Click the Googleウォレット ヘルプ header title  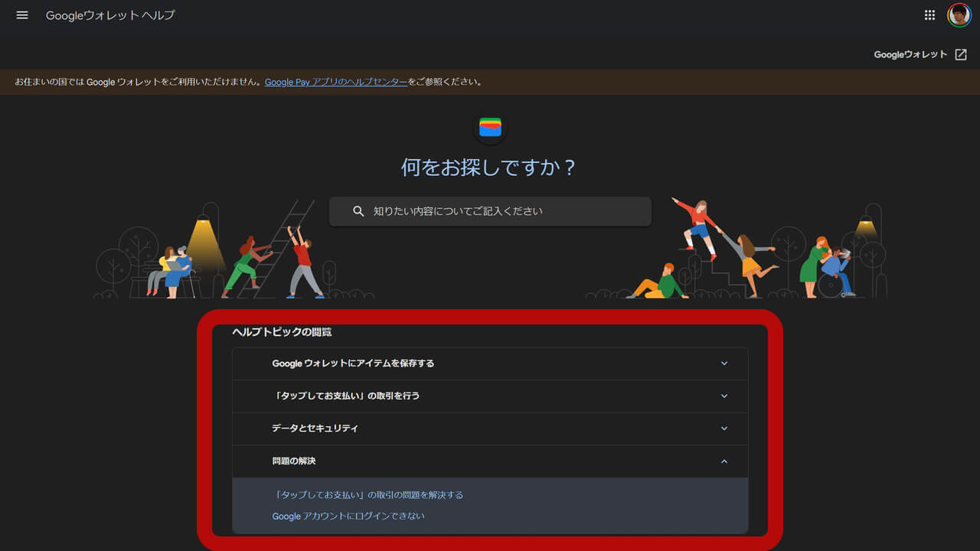(x=109, y=15)
